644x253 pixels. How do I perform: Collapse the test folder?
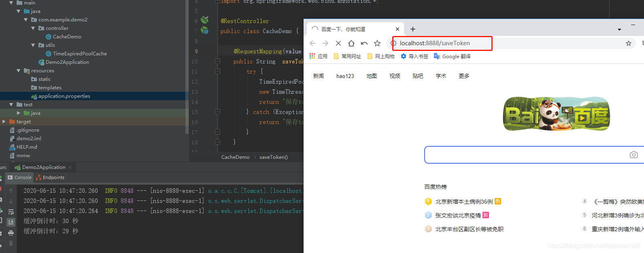tap(11, 105)
